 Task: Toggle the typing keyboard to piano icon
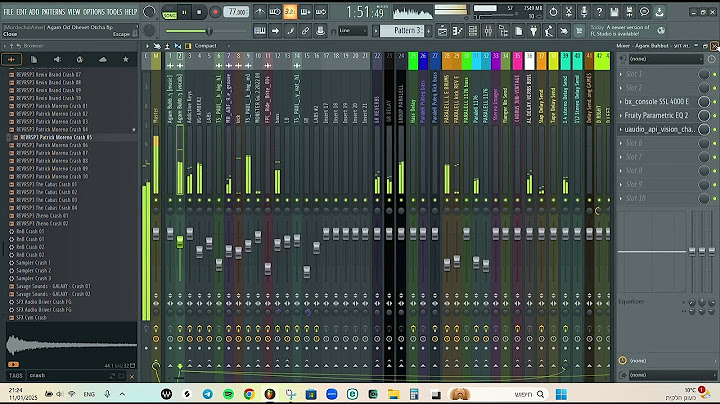point(260,31)
